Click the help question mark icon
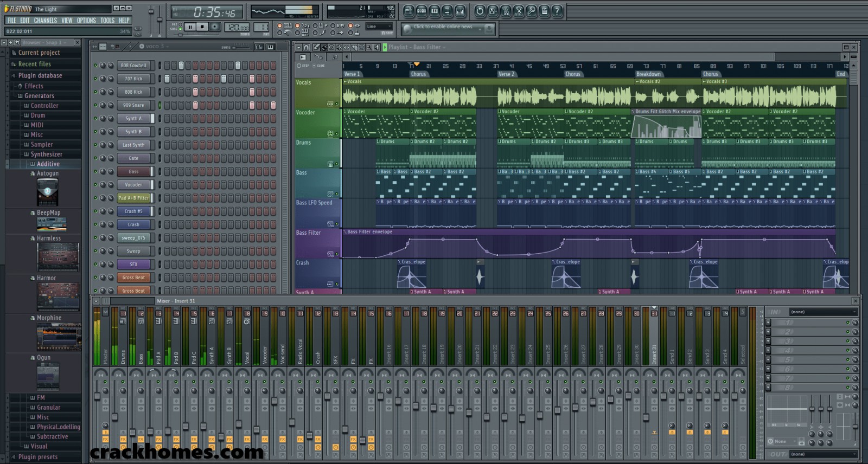The height and width of the screenshot is (464, 868). tap(558, 11)
